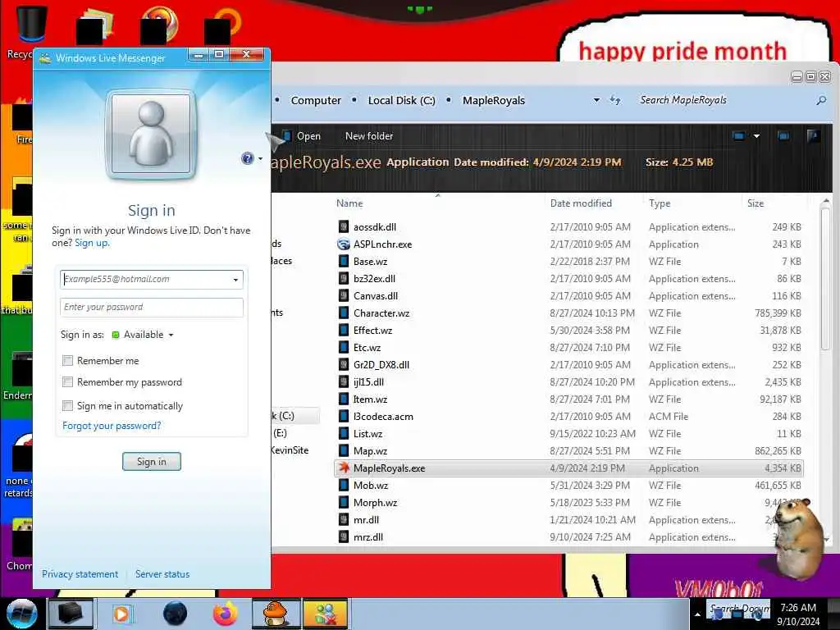This screenshot has width=840, height=630.
Task: Click the mrz.dll file icon
Action: [344, 536]
